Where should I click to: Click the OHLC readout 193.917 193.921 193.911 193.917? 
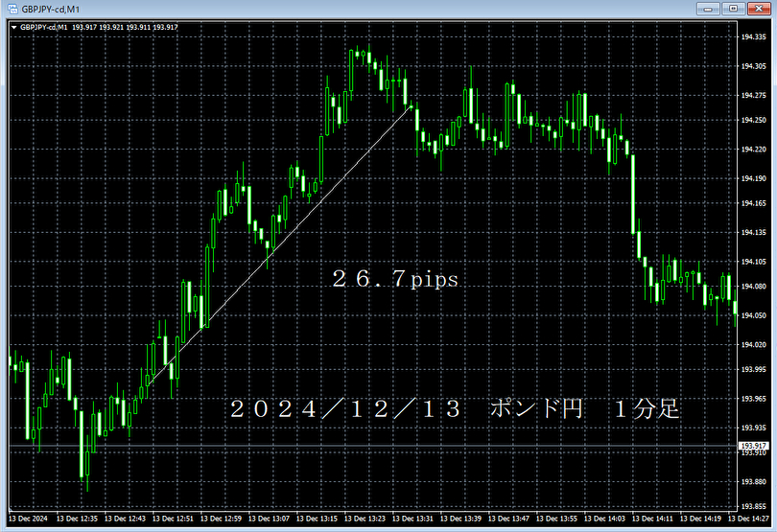tap(125, 27)
